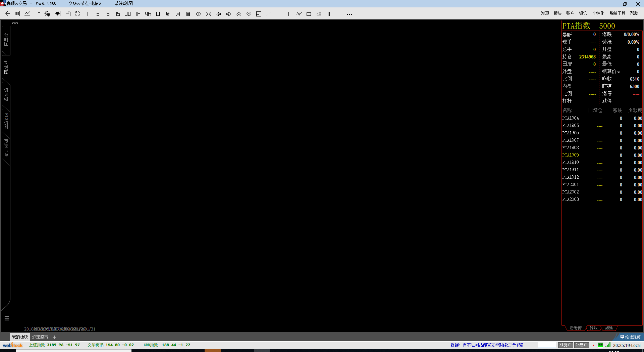
Task: Click the save (floppy disk) toolbar icon
Action: click(67, 14)
